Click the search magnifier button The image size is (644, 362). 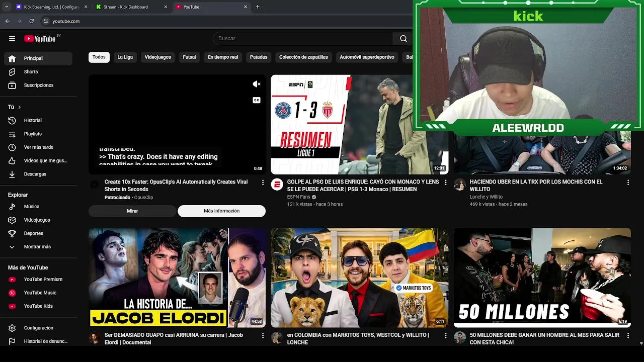click(403, 39)
